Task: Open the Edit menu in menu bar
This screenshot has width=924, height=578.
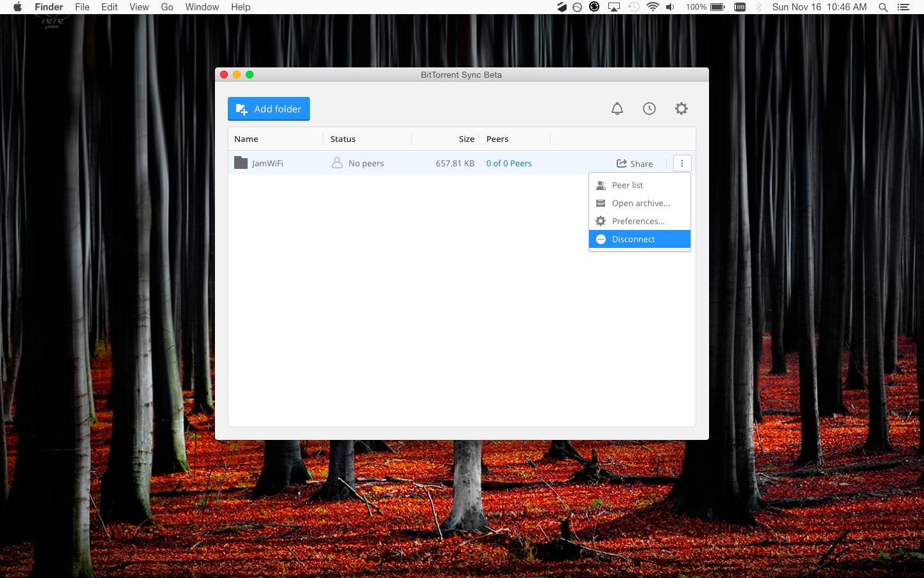Action: click(110, 7)
